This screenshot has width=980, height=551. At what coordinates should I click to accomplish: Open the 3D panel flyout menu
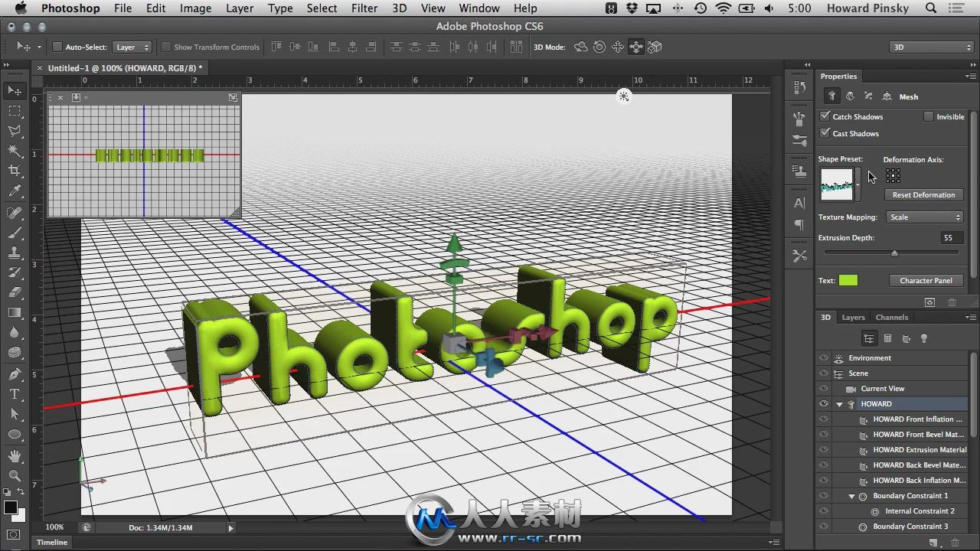pos(972,318)
